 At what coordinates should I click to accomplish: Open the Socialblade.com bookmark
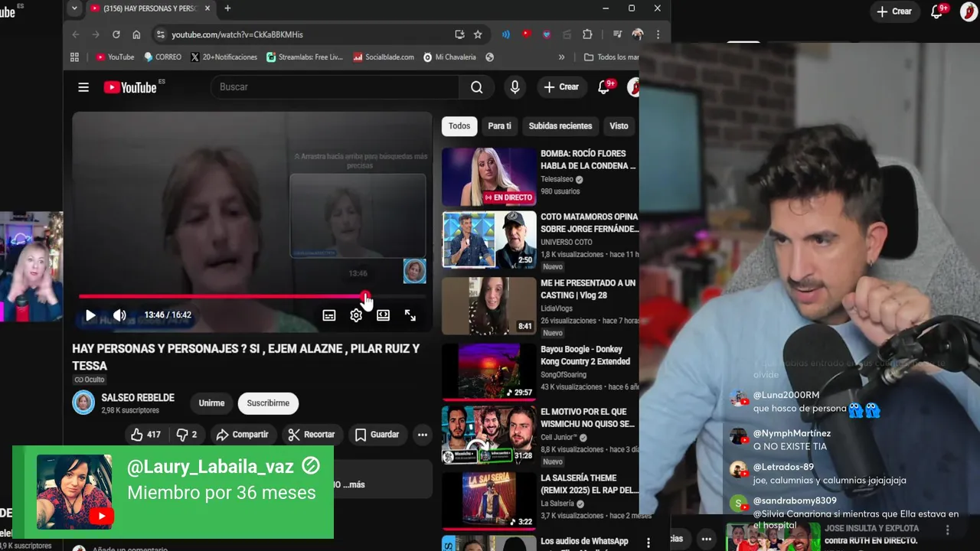(x=384, y=57)
